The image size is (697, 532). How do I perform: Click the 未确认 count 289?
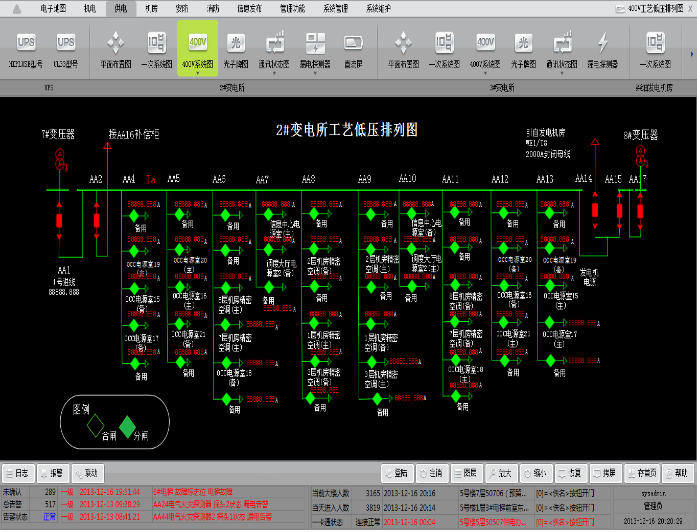click(50, 492)
